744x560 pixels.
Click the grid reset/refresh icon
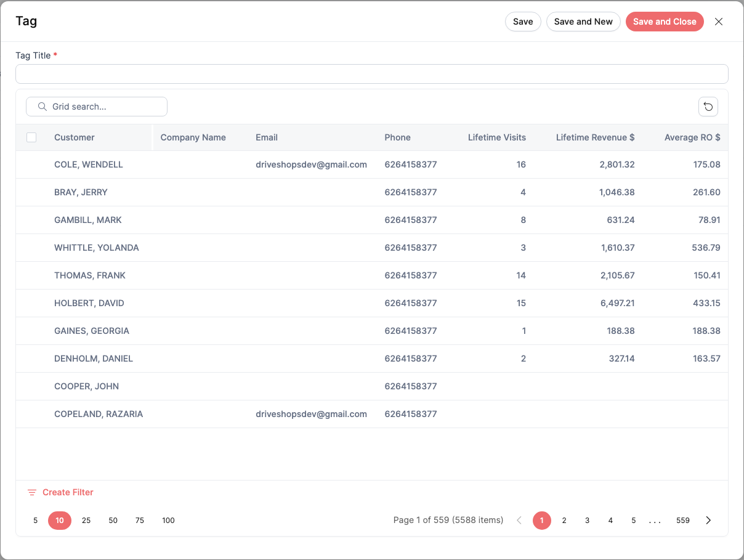(x=708, y=107)
